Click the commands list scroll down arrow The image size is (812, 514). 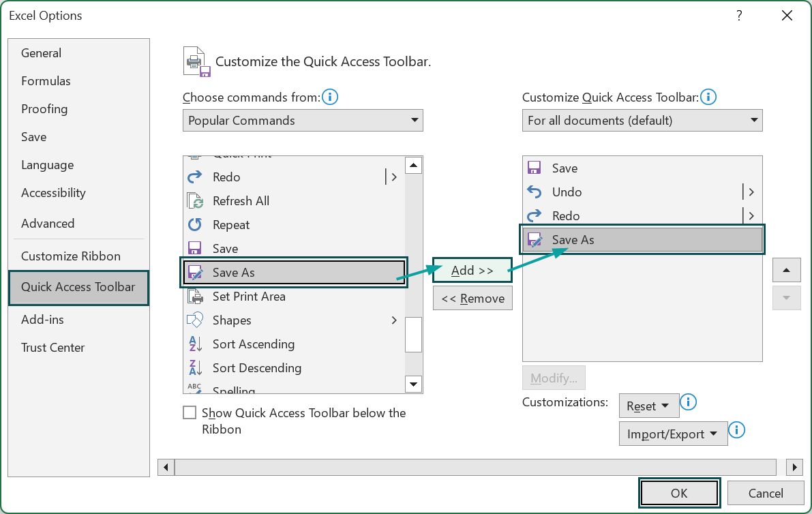[x=413, y=384]
